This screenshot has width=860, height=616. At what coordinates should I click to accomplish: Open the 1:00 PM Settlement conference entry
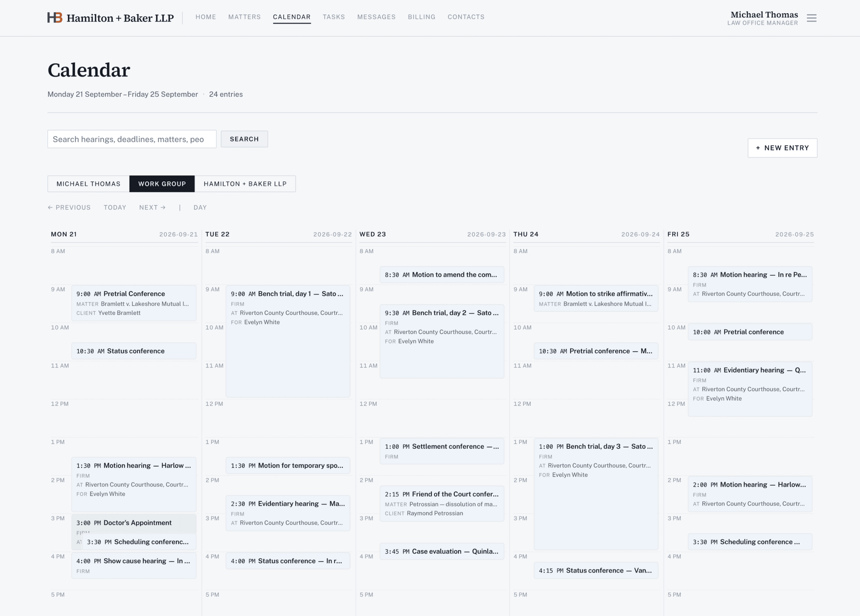[442, 451]
